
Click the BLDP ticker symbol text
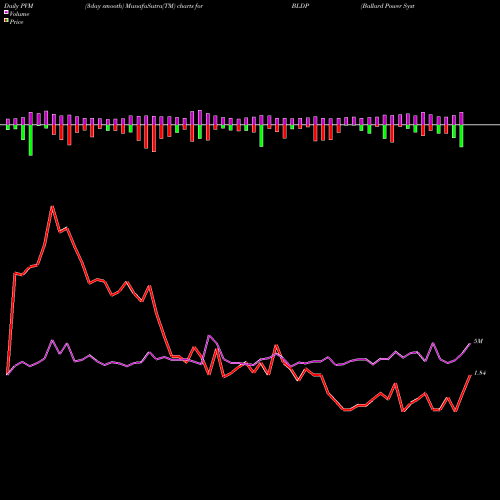point(300,6)
